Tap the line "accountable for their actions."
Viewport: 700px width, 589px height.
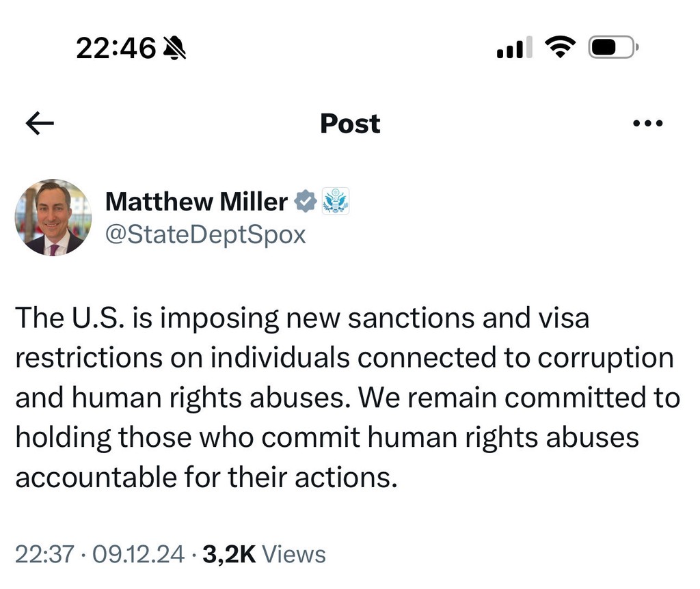[206, 477]
